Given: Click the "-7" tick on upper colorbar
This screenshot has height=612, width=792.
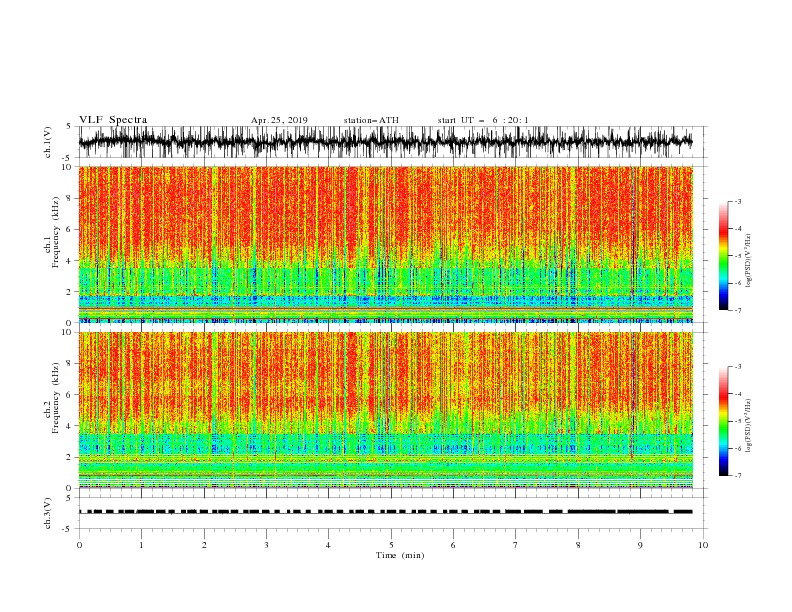Looking at the screenshot, I should (x=737, y=310).
